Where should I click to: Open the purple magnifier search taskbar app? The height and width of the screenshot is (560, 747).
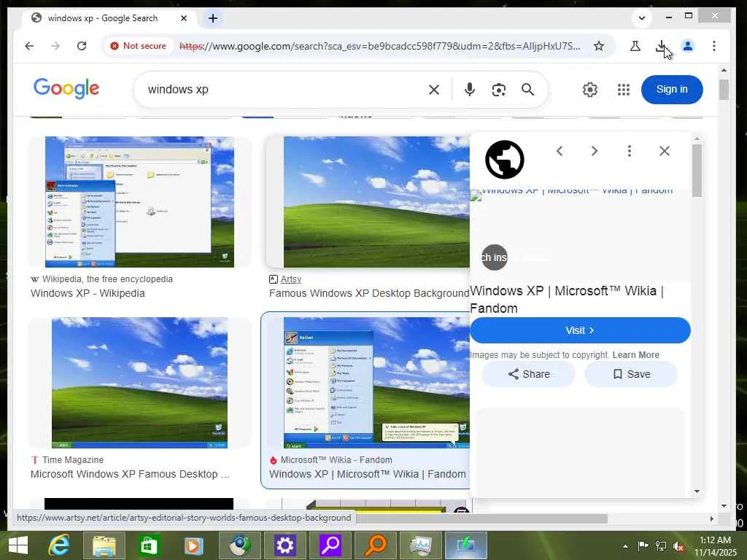330,545
